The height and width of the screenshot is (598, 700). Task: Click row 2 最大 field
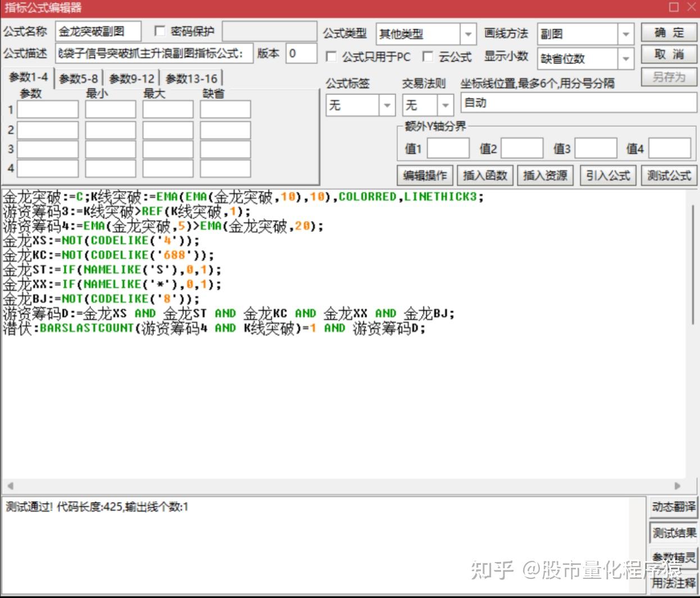coord(167,130)
